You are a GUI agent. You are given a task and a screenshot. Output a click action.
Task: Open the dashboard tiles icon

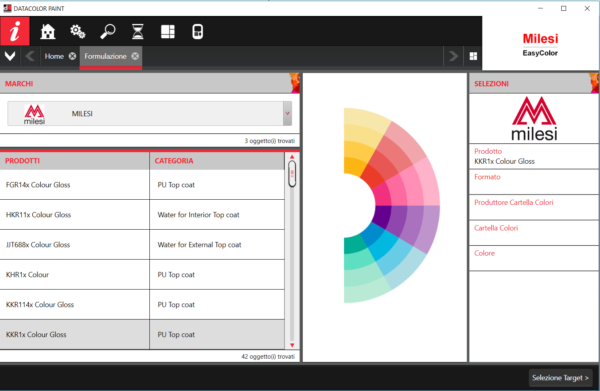pos(168,31)
